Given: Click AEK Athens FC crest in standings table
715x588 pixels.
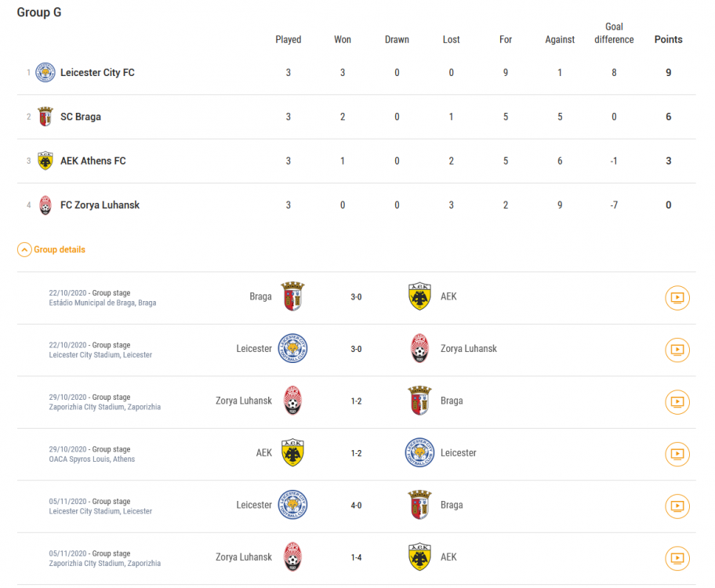Looking at the screenshot, I should (x=45, y=161).
